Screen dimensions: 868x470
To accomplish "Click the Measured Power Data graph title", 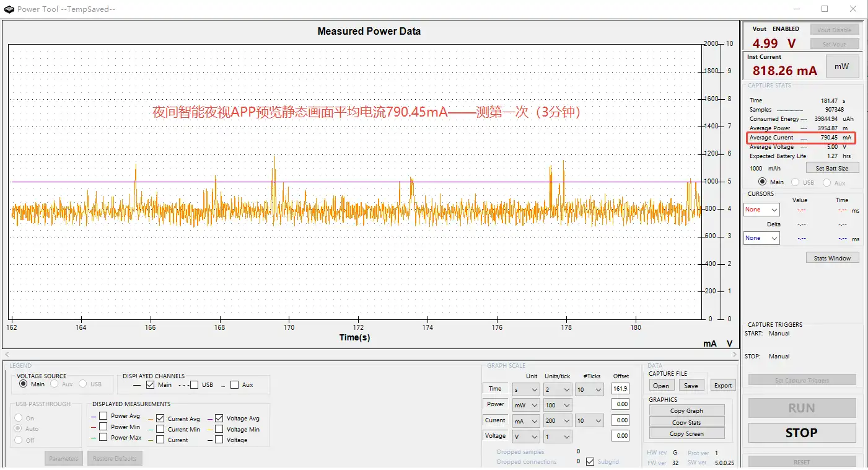I will coord(369,31).
